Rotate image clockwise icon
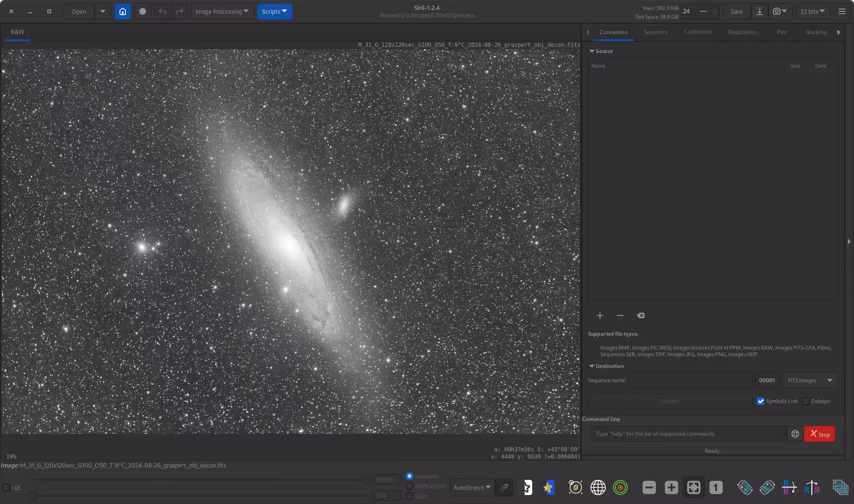 [x=767, y=487]
